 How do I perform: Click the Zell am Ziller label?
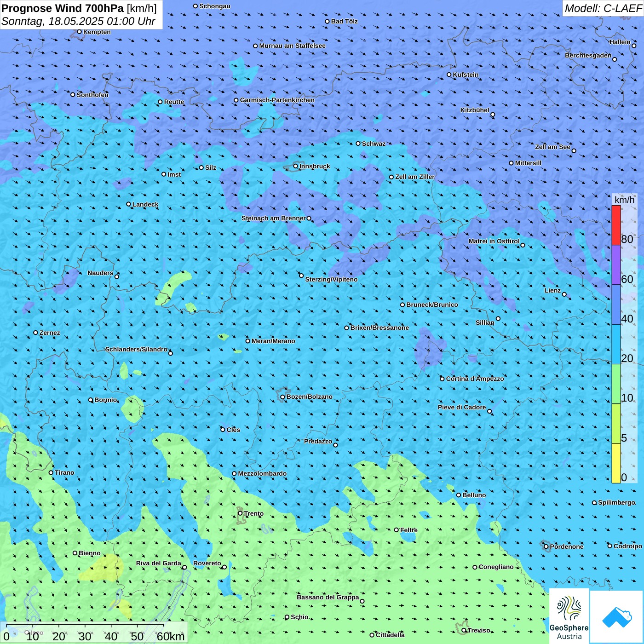415,177
